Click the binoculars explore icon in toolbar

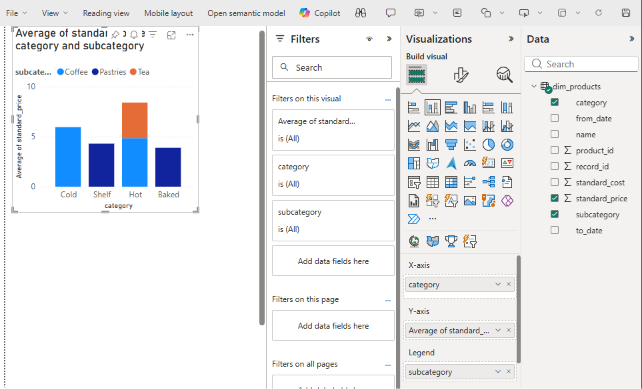click(x=360, y=13)
